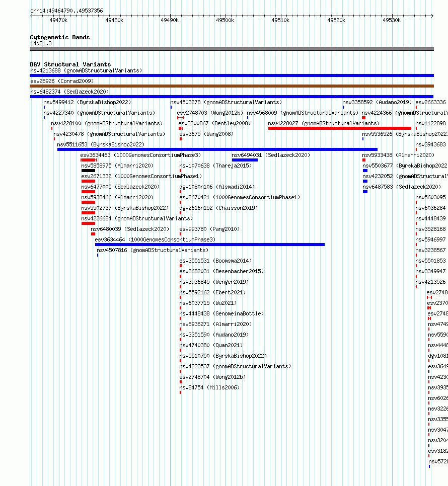
Task: Click esv3682031 (Besenbacher2015) label
Action: click(x=221, y=271)
